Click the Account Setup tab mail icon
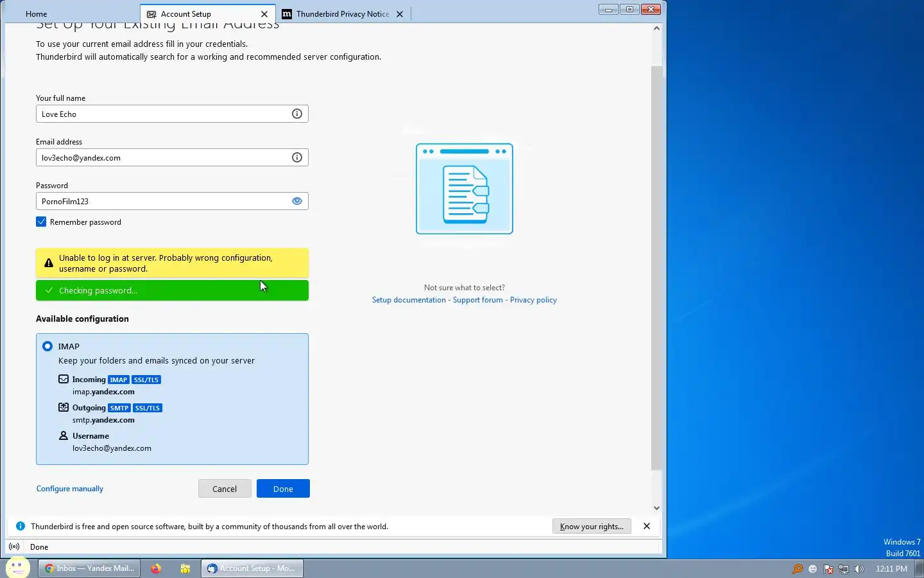Viewport: 924px width, 578px height. [x=151, y=13]
